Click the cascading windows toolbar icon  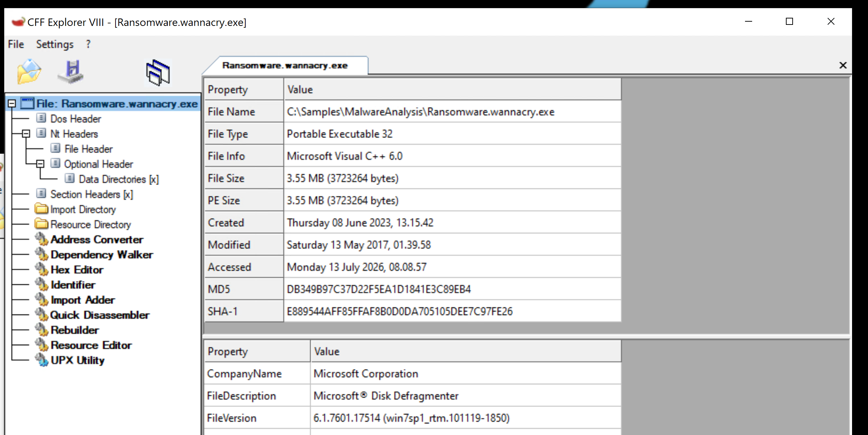pyautogui.click(x=158, y=73)
